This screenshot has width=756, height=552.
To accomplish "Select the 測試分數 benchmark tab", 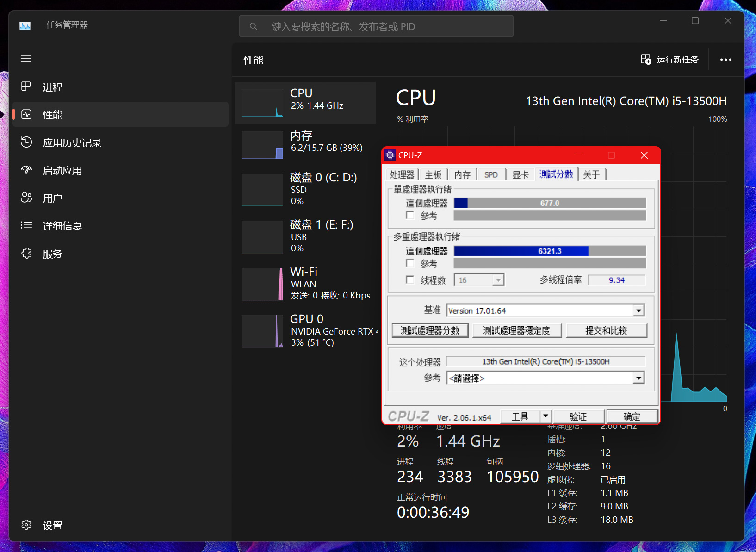I will (556, 174).
